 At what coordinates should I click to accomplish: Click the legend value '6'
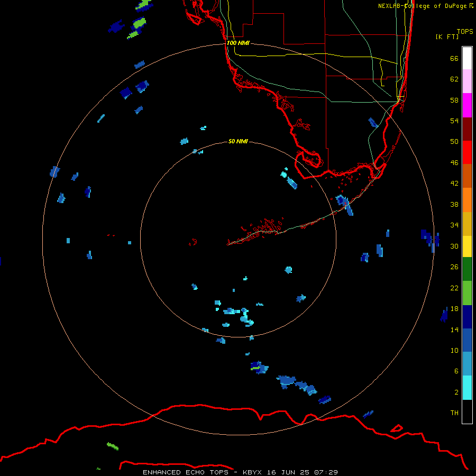[456, 371]
